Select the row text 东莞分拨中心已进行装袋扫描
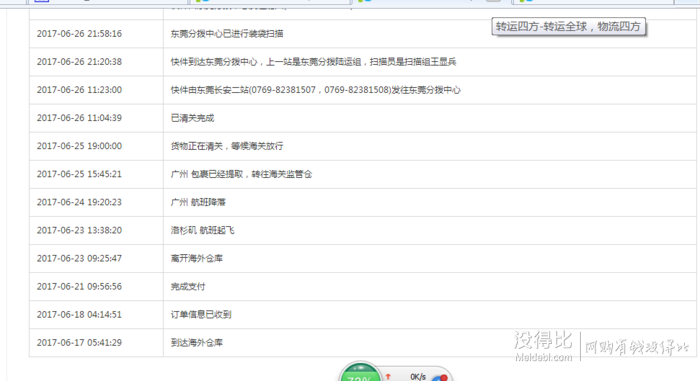700x381 pixels. pos(227,33)
